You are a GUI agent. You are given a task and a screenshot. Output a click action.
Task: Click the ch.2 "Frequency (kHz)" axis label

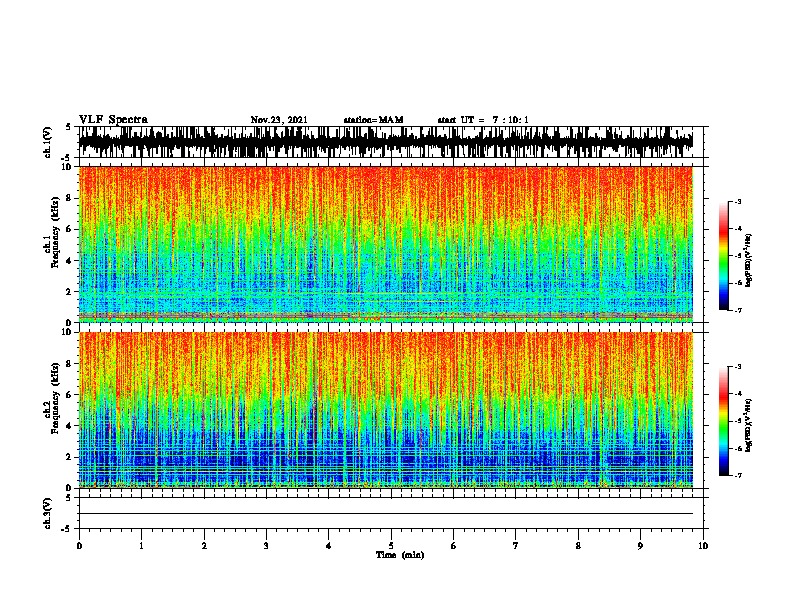[55, 398]
